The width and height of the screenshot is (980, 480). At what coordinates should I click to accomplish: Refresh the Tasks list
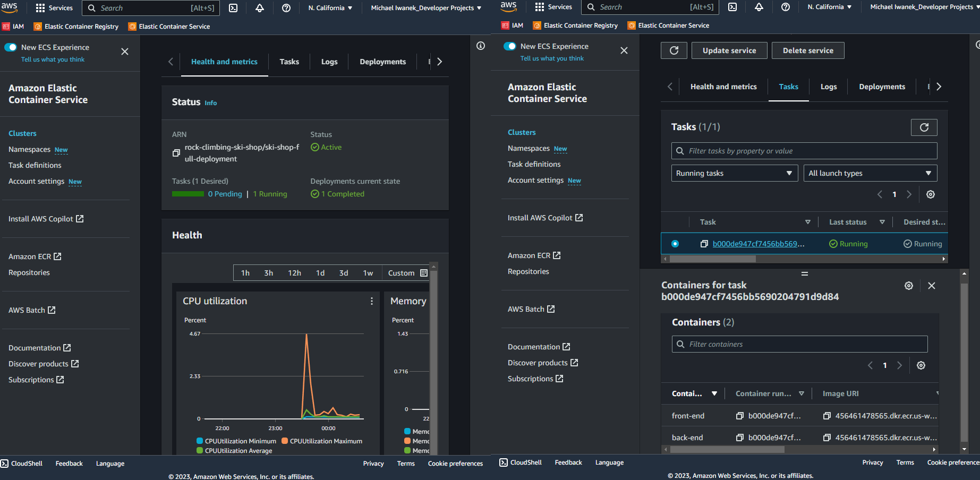[x=924, y=127]
